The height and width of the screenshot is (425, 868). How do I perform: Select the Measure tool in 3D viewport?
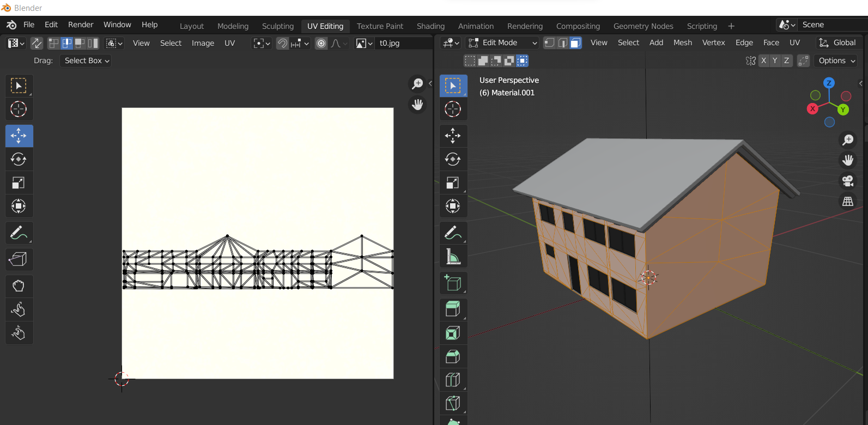pyautogui.click(x=453, y=256)
